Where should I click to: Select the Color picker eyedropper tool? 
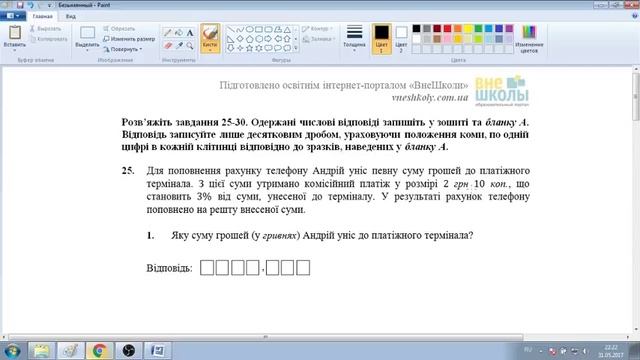pyautogui.click(x=179, y=46)
